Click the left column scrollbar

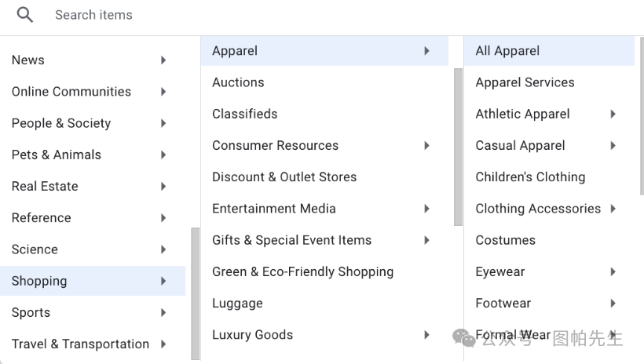[x=195, y=292]
